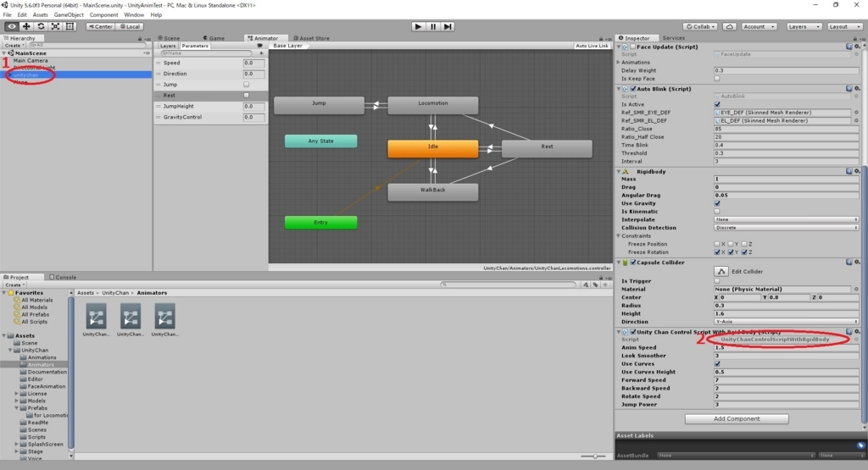The width and height of the screenshot is (868, 470).
Task: Open Capsule Collider settings gear
Action: click(857, 262)
